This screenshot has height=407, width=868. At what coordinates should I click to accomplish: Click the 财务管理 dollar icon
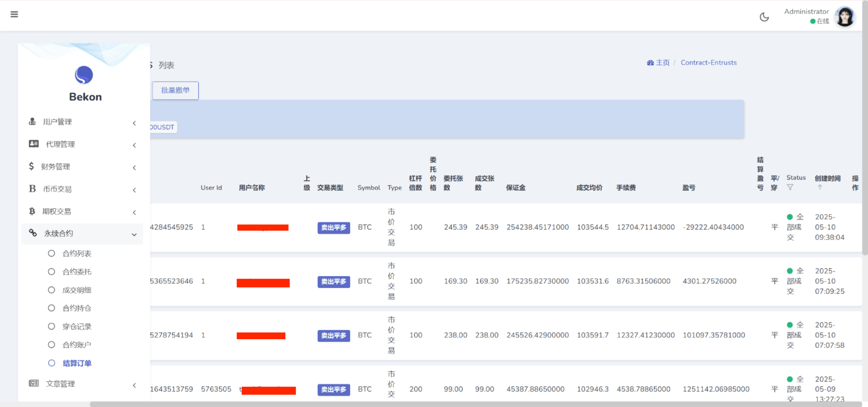click(32, 166)
